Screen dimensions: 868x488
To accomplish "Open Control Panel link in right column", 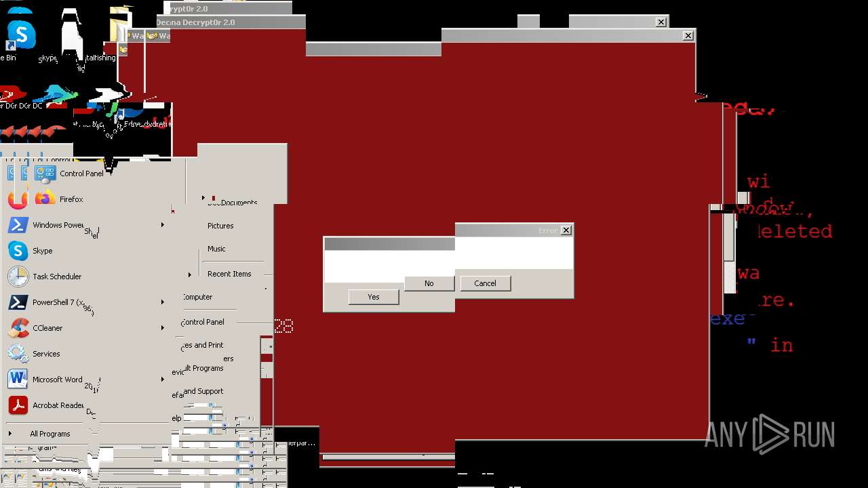I will tap(203, 322).
